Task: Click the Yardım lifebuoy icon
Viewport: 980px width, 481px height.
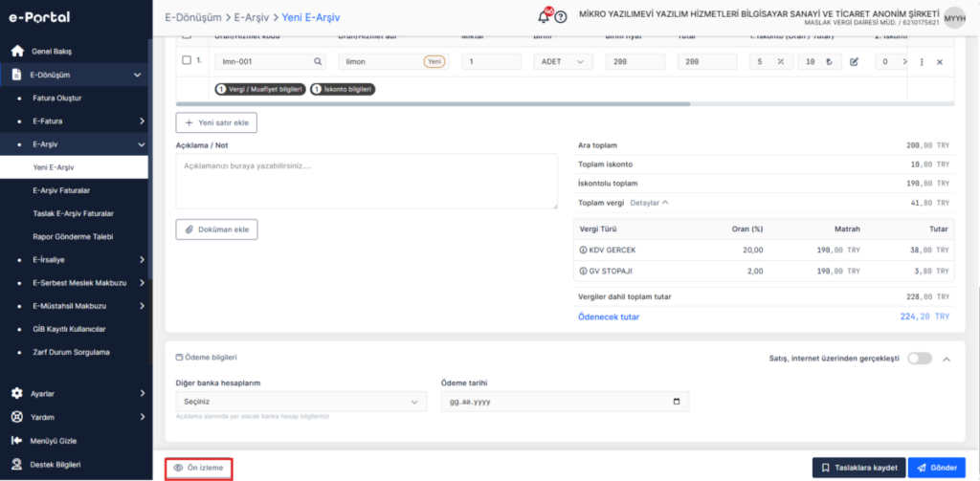Action: pos(17,417)
